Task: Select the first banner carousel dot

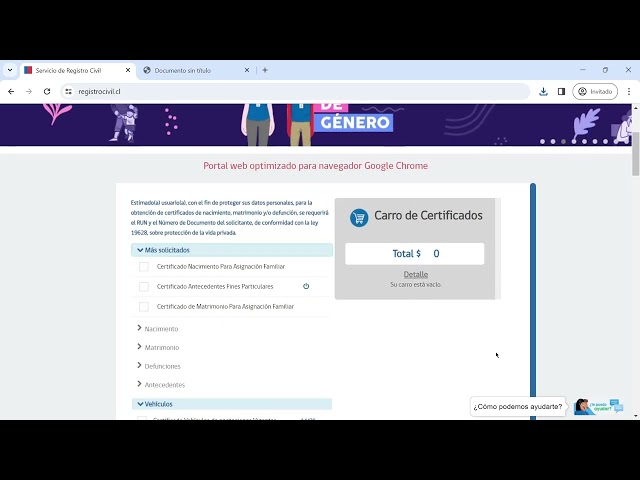Action: tap(542, 142)
